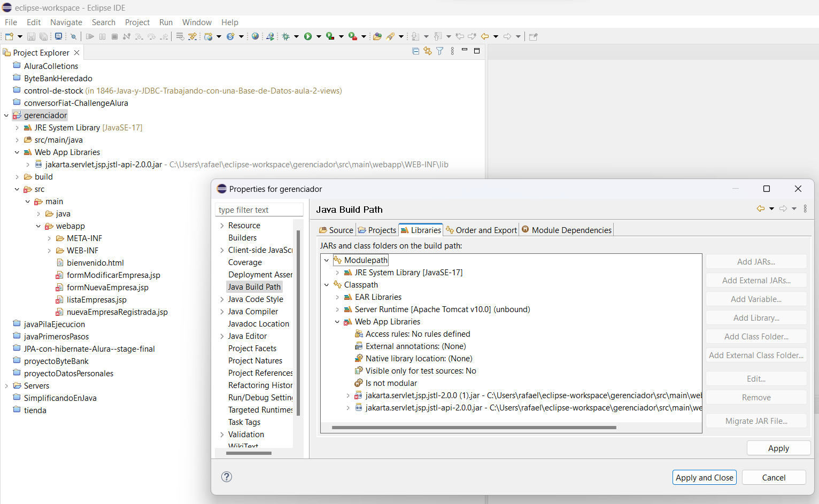Image resolution: width=819 pixels, height=504 pixels.
Task: Expand EAR Libraries in the Classpath
Action: tap(337, 297)
